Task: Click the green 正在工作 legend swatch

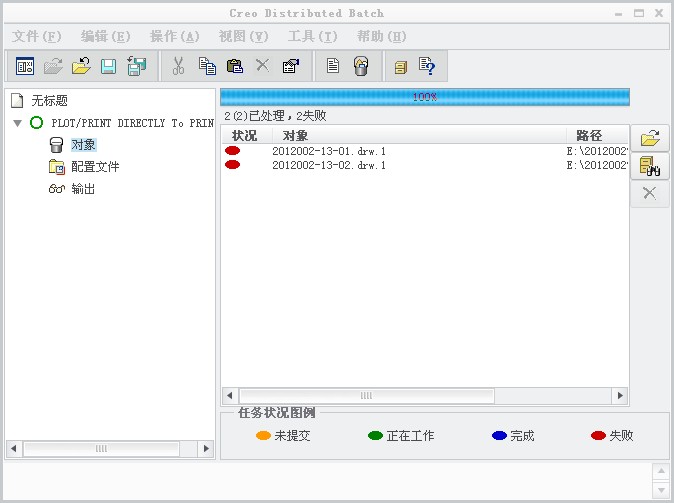Action: pos(375,436)
